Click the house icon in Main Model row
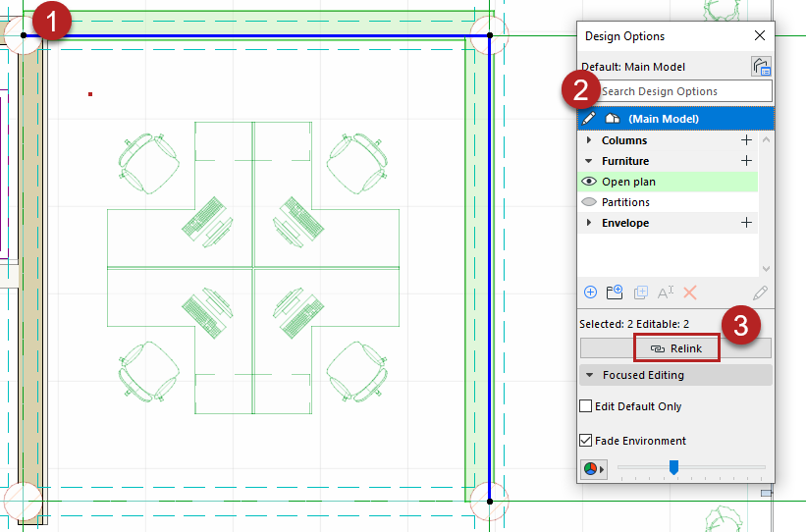Image resolution: width=806 pixels, height=532 pixels. 613,118
